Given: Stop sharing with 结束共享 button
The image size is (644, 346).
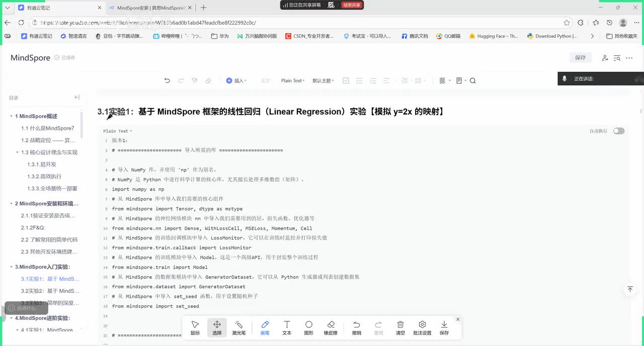Looking at the screenshot, I should point(351,5).
